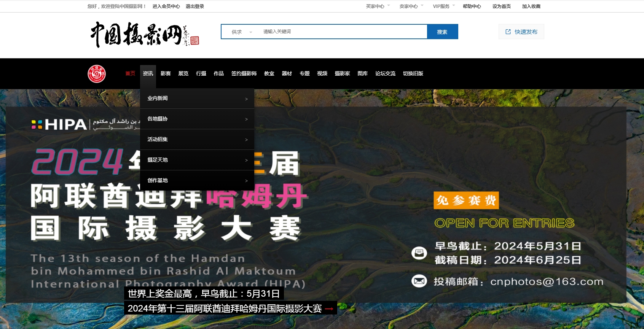Open the 器材 nav item

(287, 74)
